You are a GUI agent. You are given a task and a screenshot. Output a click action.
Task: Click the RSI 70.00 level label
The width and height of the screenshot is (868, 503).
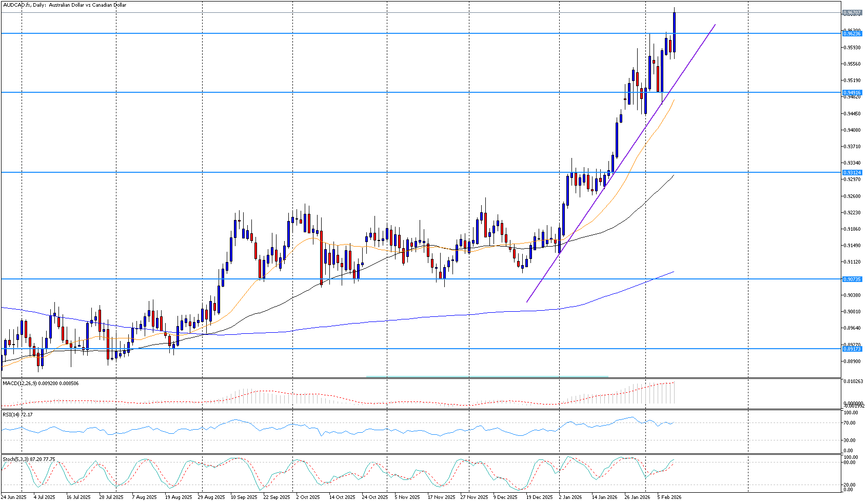[850, 423]
